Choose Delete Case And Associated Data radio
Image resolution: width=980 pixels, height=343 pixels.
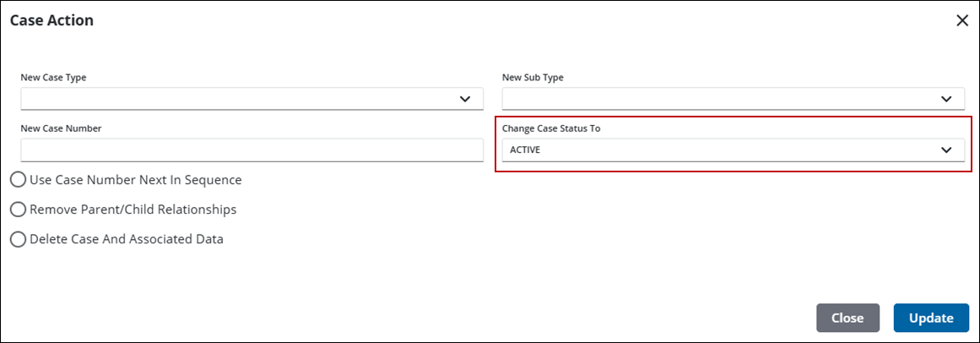pos(18,239)
